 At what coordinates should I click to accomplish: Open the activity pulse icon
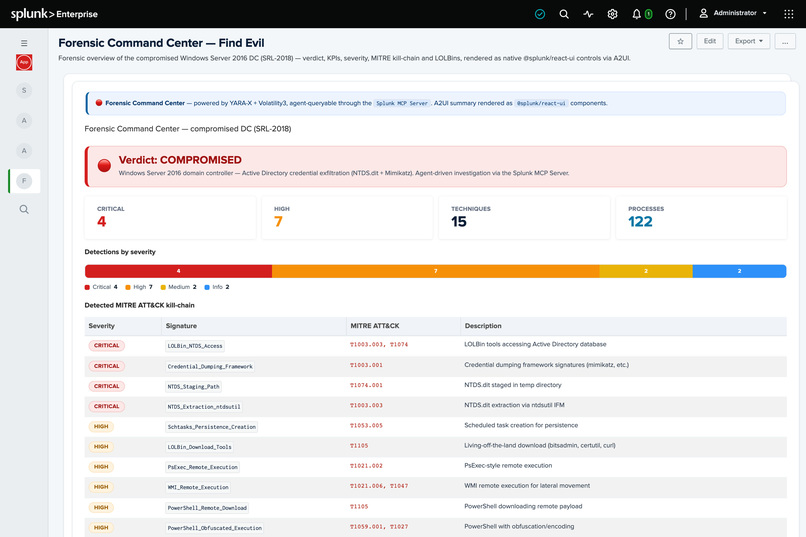point(588,14)
